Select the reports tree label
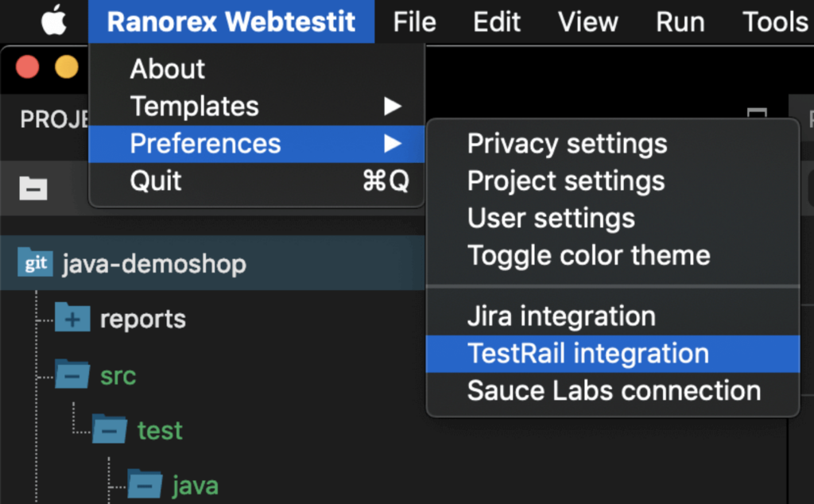 point(143,319)
